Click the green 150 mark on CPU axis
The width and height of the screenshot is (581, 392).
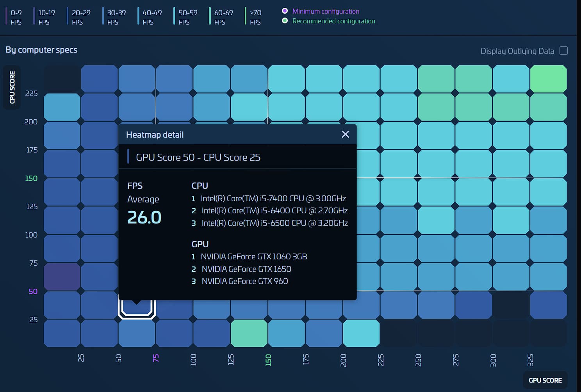[31, 178]
